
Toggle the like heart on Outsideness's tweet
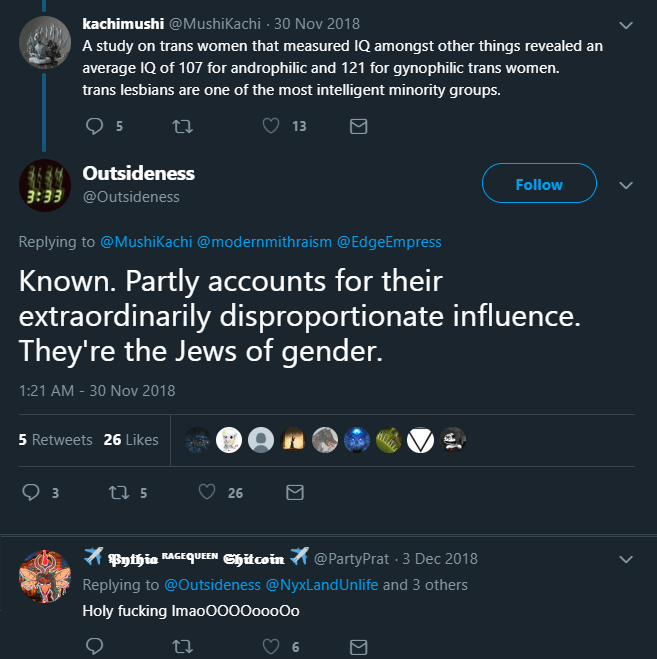[x=207, y=492]
